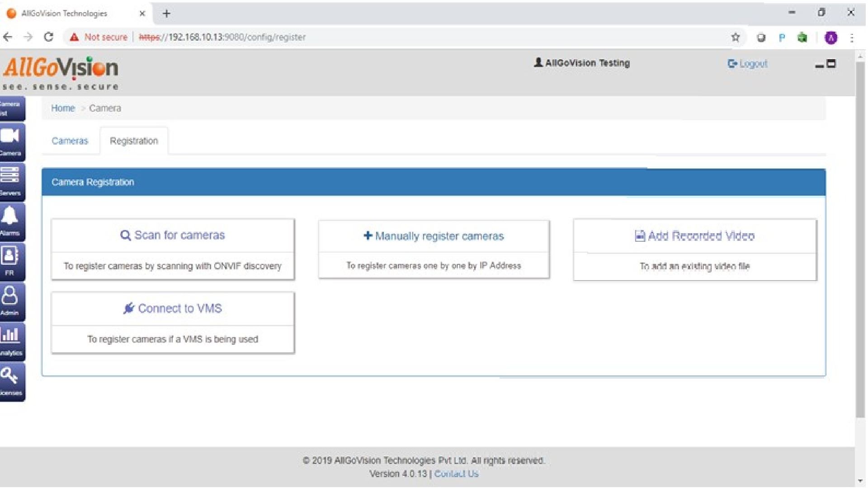
Task: Open the purple profile avatar
Action: (x=831, y=38)
